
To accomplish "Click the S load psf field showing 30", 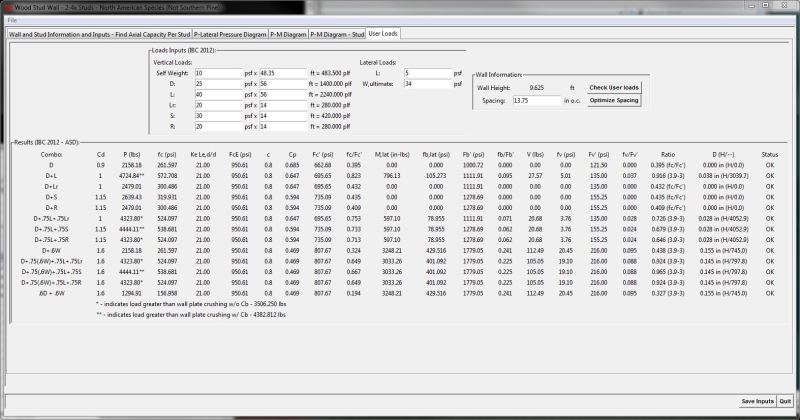I will pos(218,116).
